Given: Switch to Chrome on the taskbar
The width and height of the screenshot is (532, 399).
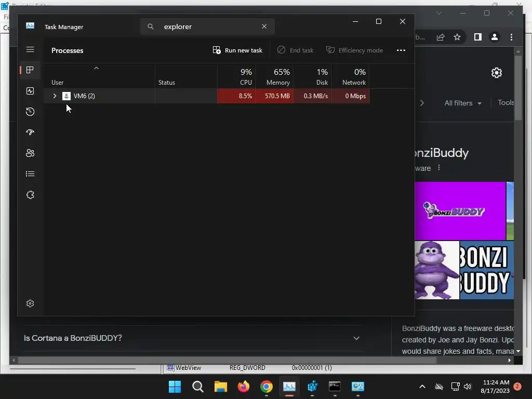Looking at the screenshot, I should tap(267, 387).
